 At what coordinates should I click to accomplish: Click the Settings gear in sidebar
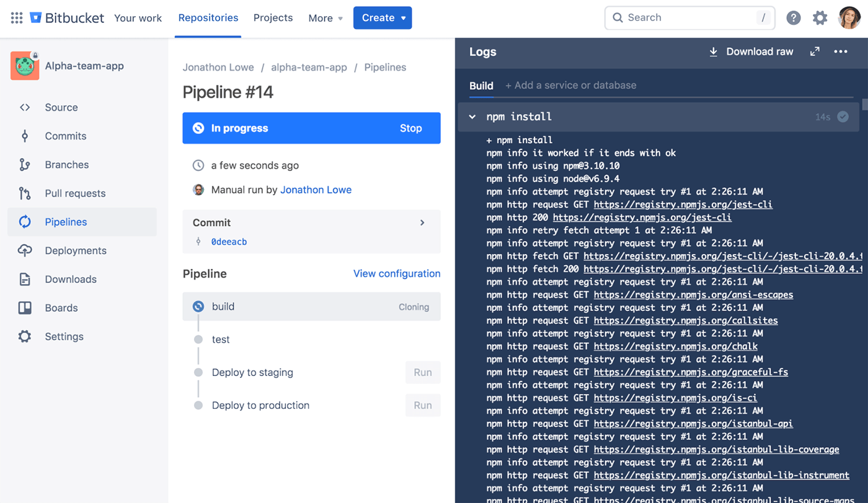25,336
